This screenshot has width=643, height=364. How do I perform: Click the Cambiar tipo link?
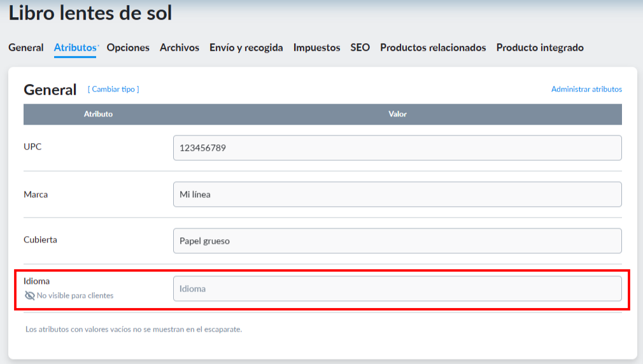[113, 89]
